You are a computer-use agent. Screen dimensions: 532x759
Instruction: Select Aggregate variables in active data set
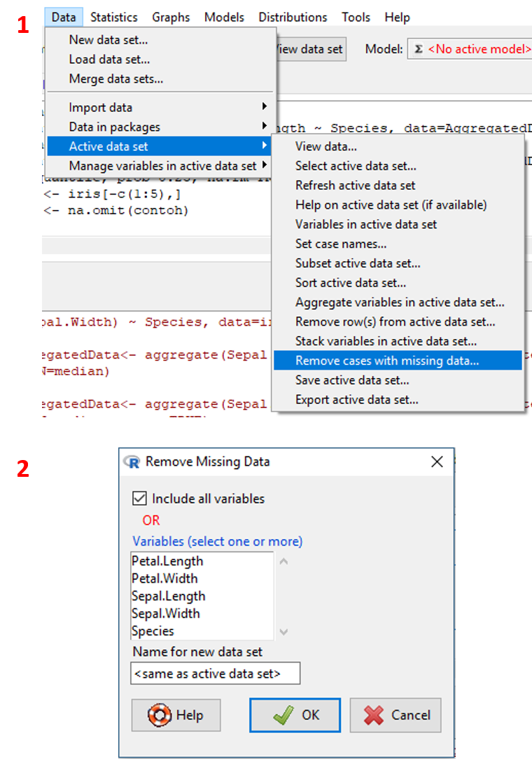pyautogui.click(x=400, y=302)
